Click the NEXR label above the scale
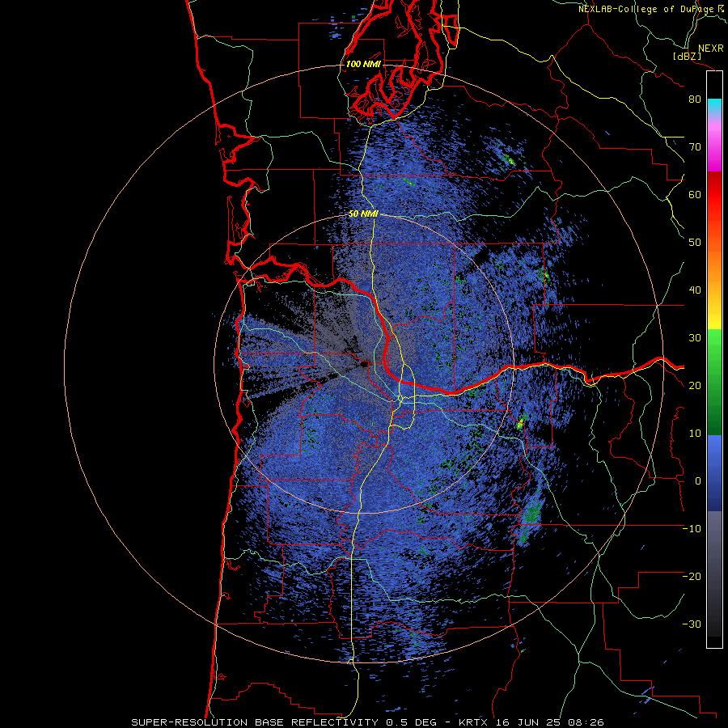This screenshot has height=728, width=728. pos(710,49)
